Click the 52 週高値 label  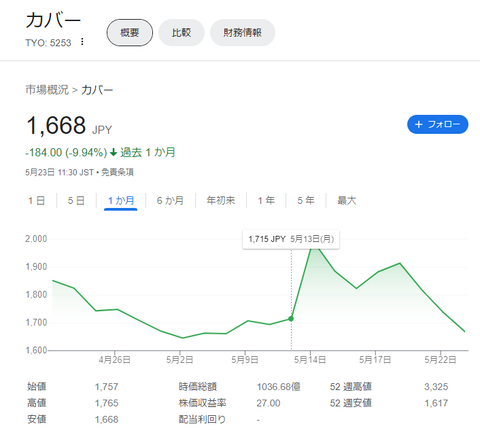coord(351,387)
